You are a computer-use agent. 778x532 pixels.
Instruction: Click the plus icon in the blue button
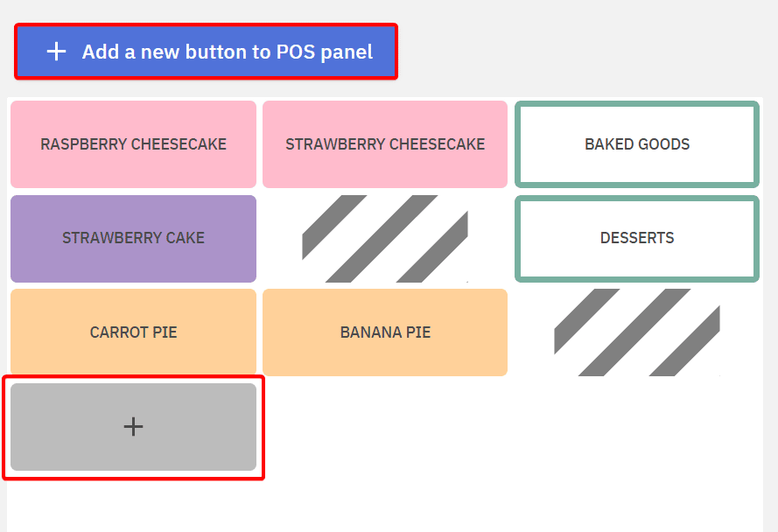click(x=56, y=52)
